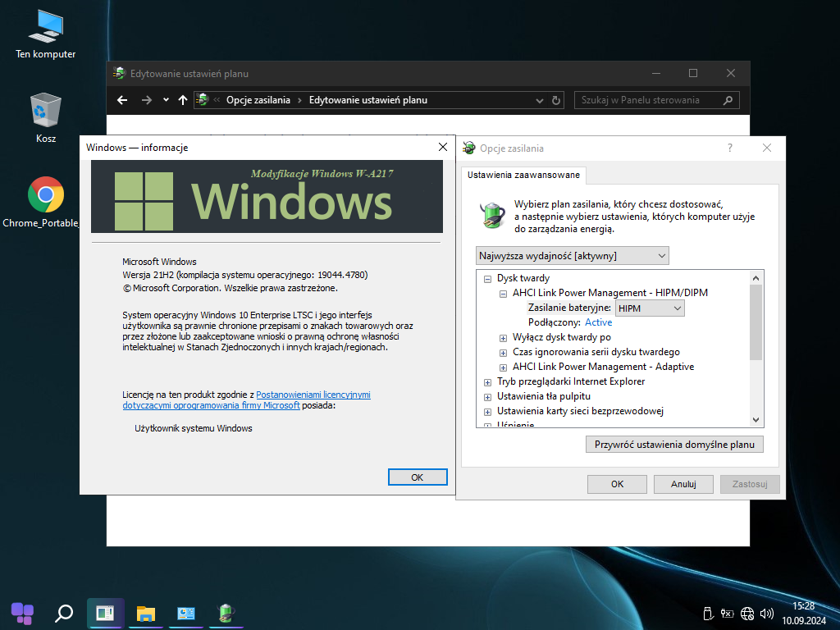Collapse the Dysk twardy tree node
The width and height of the screenshot is (840, 630).
point(487,279)
